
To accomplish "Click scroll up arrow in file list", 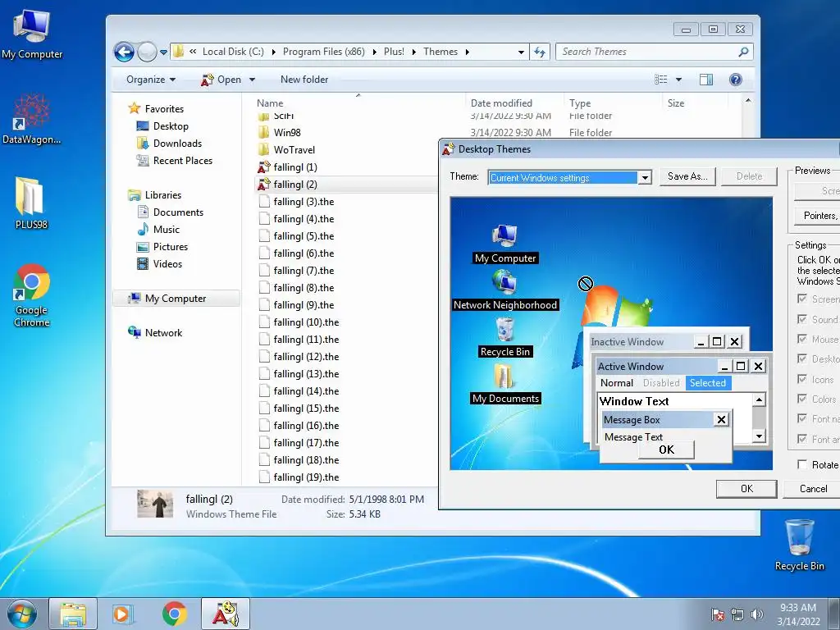I will tap(748, 101).
